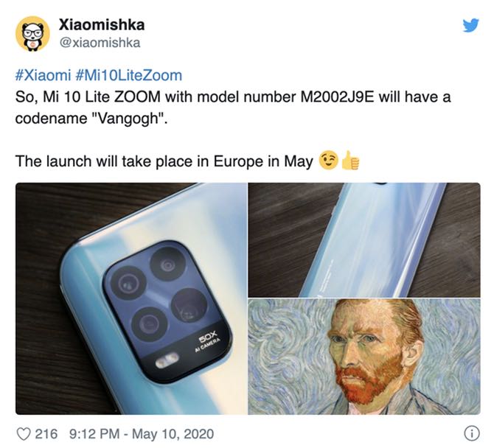
Task: View the 216 likes count
Action: pyautogui.click(x=46, y=434)
